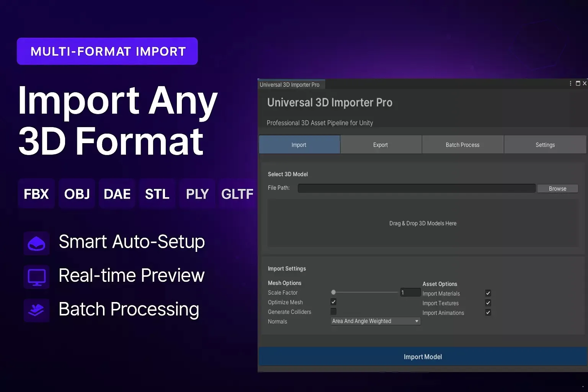This screenshot has width=588, height=392.
Task: Open the Normals dropdown
Action: point(376,321)
